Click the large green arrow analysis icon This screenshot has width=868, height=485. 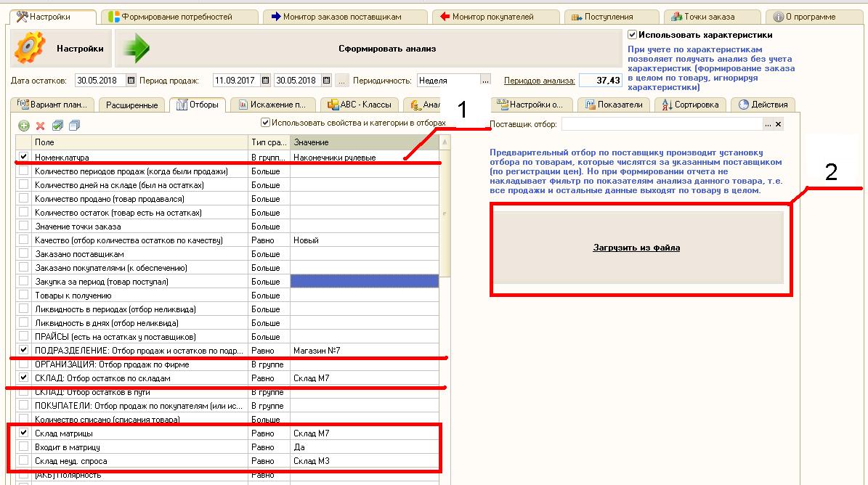coord(135,49)
